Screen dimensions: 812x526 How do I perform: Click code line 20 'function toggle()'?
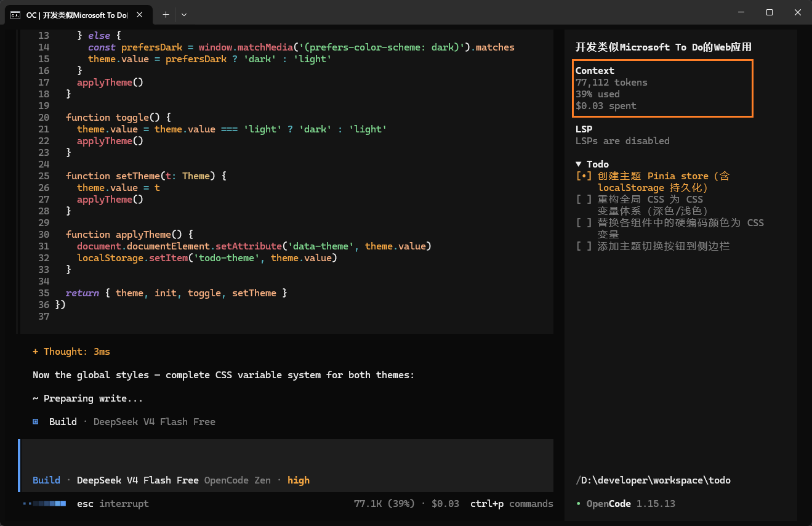point(118,118)
